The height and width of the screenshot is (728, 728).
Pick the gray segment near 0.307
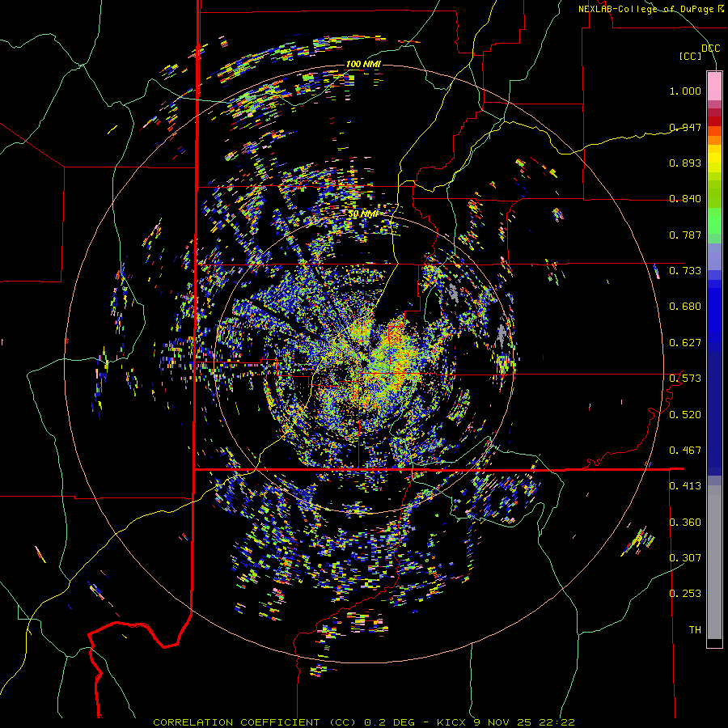click(714, 562)
